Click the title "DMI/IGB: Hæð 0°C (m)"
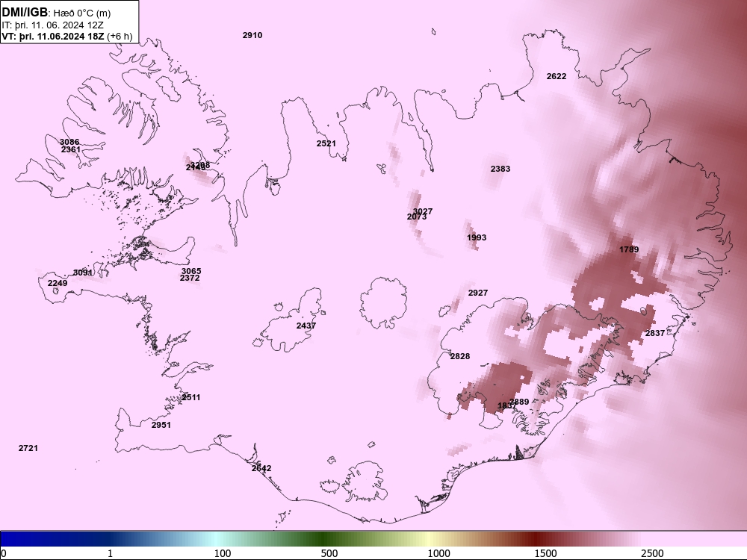The width and height of the screenshot is (747, 560). coord(56,13)
